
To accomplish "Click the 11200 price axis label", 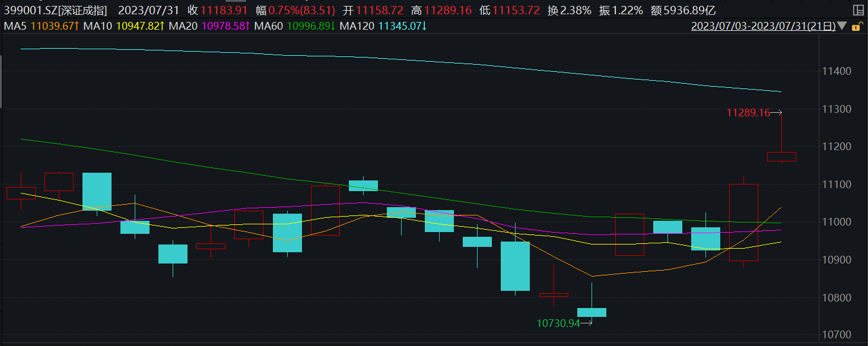I will [838, 147].
